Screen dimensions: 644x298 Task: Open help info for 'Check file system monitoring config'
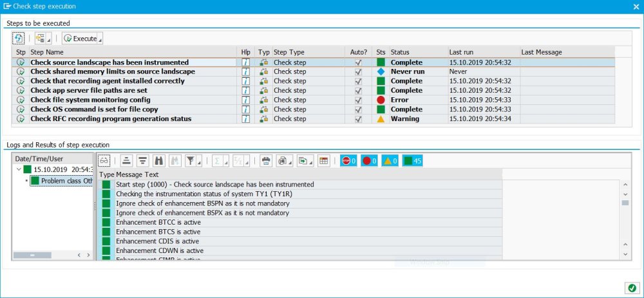(x=245, y=100)
